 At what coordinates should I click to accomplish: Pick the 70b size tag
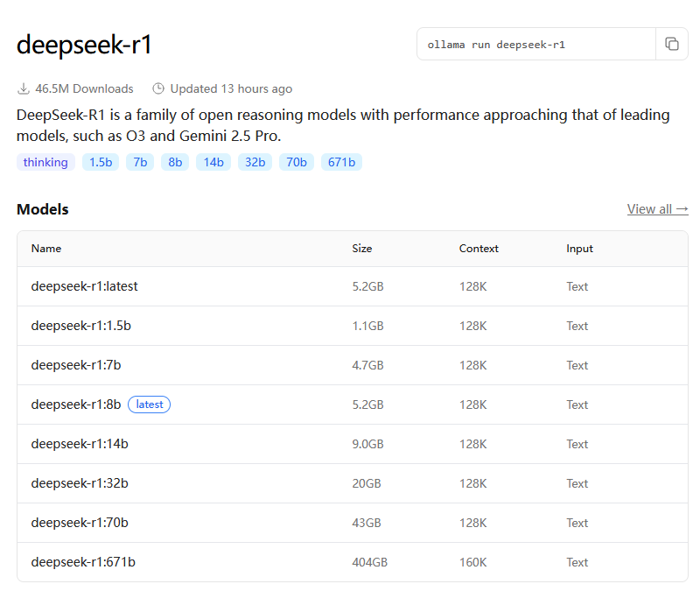click(x=297, y=162)
